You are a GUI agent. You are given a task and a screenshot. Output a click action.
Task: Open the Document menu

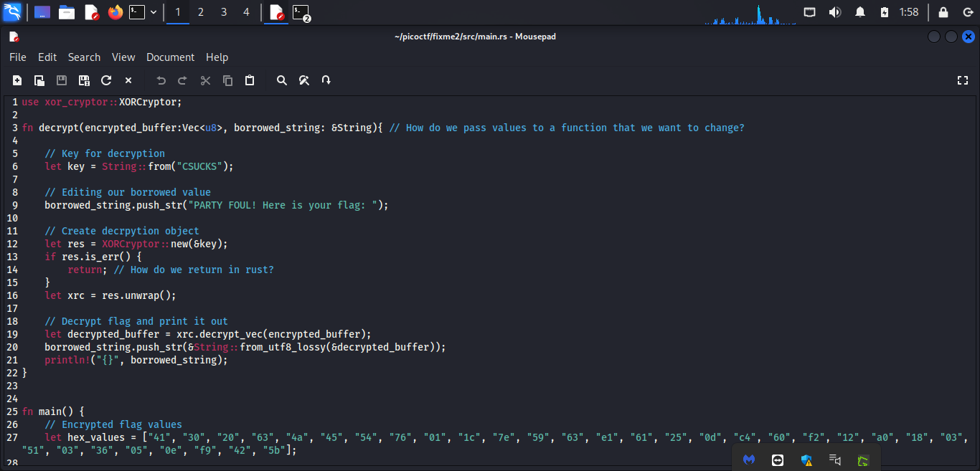click(x=170, y=57)
